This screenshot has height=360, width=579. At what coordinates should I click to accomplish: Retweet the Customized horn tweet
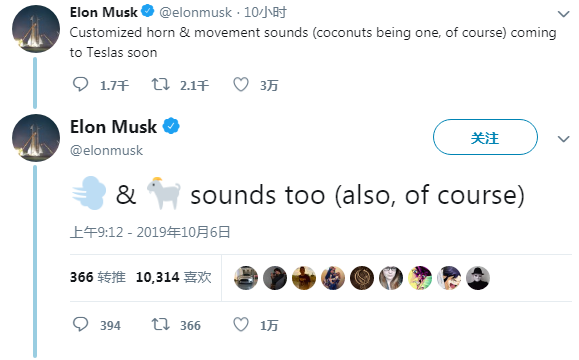161,85
